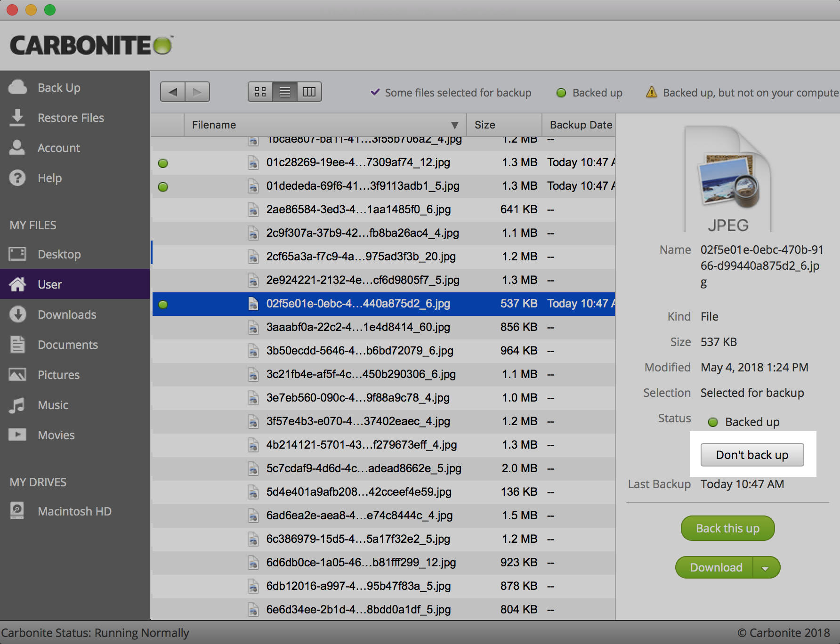
Task: Open the Account section
Action: tap(59, 148)
